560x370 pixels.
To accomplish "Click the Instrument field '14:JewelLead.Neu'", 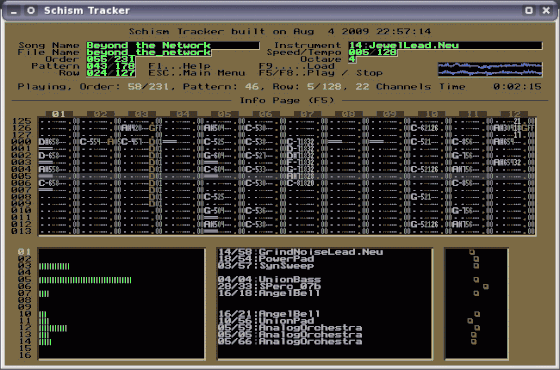I will (x=445, y=45).
